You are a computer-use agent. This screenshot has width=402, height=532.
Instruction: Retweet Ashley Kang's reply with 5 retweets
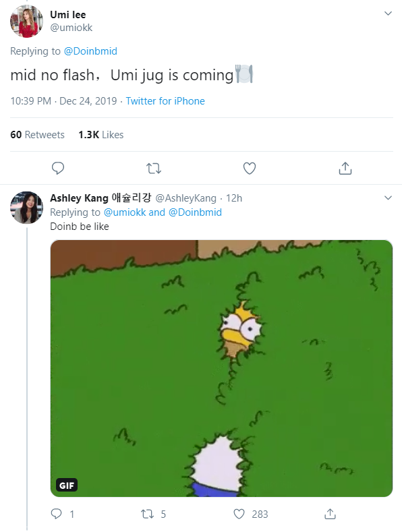click(147, 514)
